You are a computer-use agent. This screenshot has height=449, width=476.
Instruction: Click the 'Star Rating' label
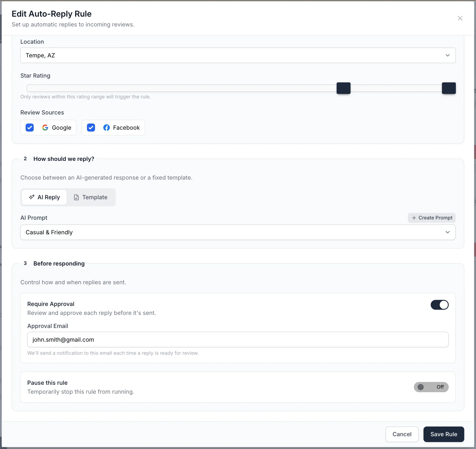35,76
